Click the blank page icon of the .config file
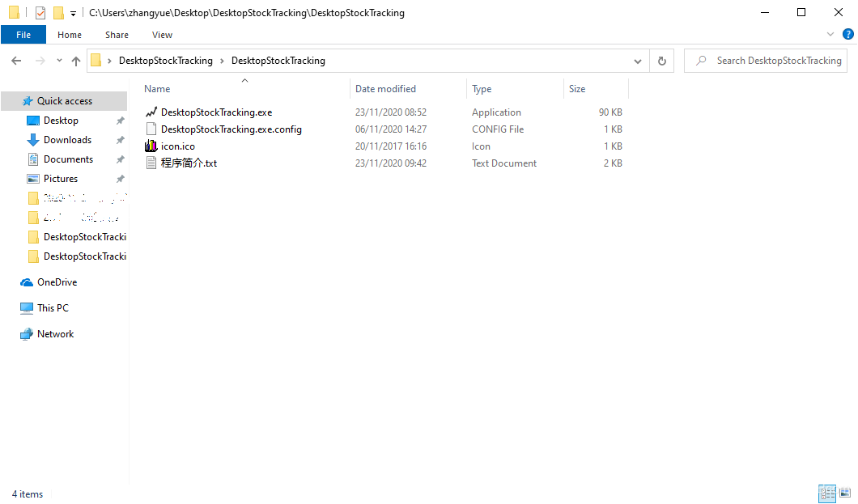858x504 pixels. click(x=151, y=129)
